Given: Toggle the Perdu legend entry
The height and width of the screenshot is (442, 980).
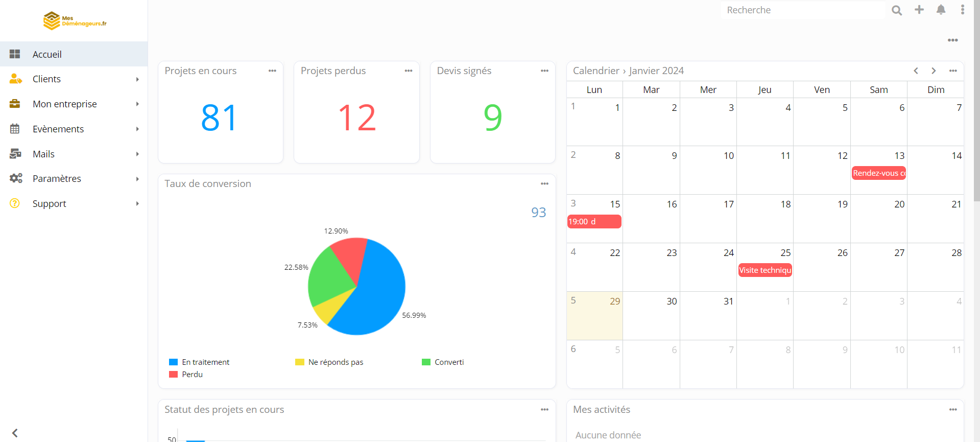Looking at the screenshot, I should (186, 375).
